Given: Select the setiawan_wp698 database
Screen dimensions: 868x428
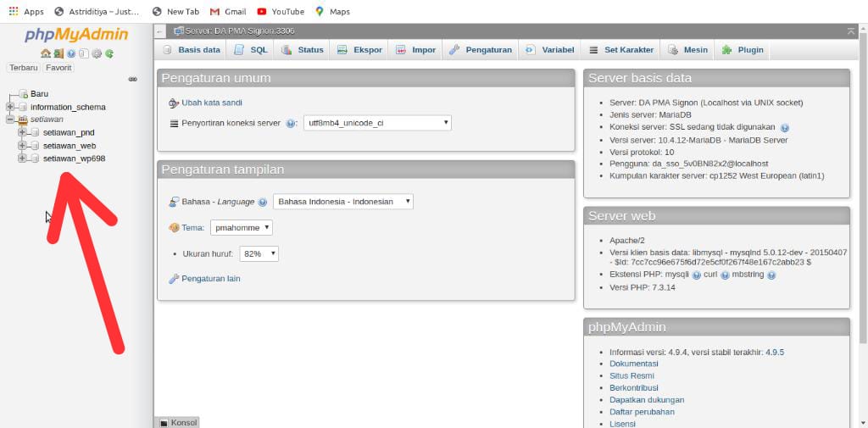Looking at the screenshot, I should pyautogui.click(x=75, y=158).
